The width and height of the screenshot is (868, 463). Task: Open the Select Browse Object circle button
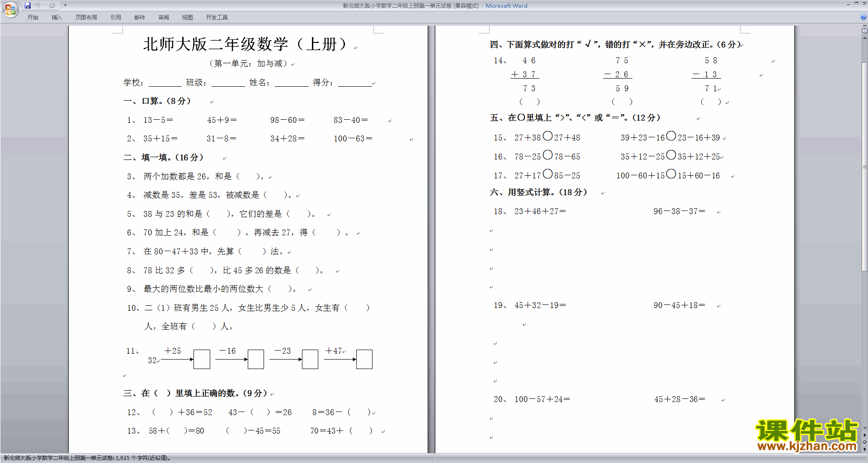[x=865, y=442]
